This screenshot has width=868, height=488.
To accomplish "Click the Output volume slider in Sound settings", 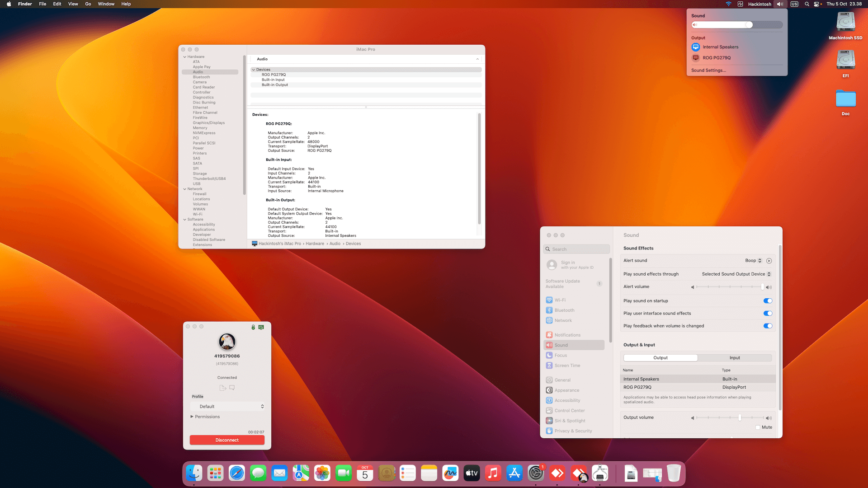I will click(x=730, y=418).
